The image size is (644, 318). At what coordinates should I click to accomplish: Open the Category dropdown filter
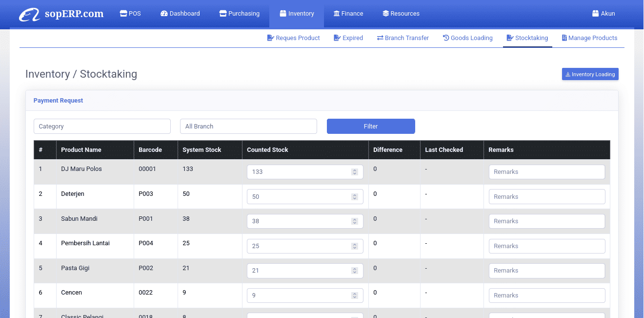click(x=102, y=127)
